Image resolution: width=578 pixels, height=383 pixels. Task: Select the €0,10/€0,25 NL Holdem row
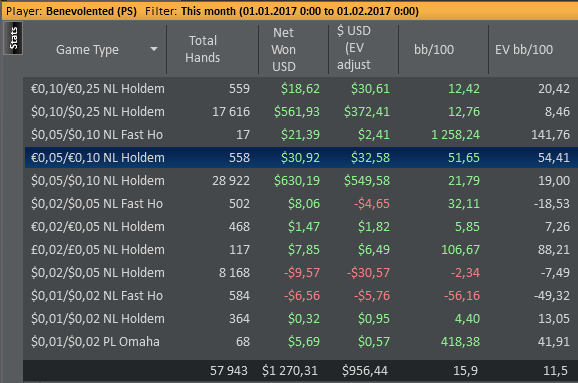[x=300, y=88]
